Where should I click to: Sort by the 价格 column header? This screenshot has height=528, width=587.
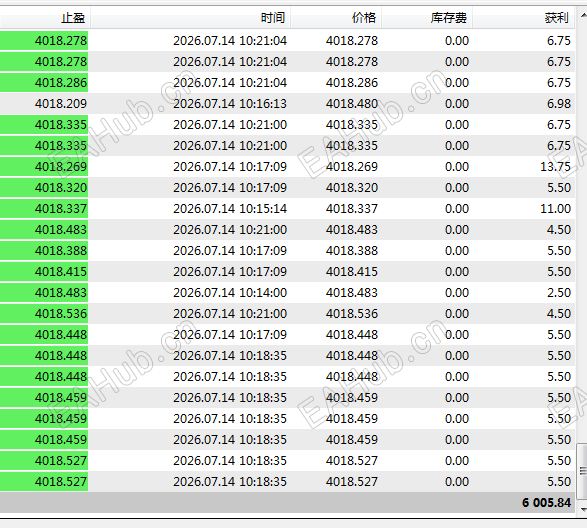pos(336,18)
